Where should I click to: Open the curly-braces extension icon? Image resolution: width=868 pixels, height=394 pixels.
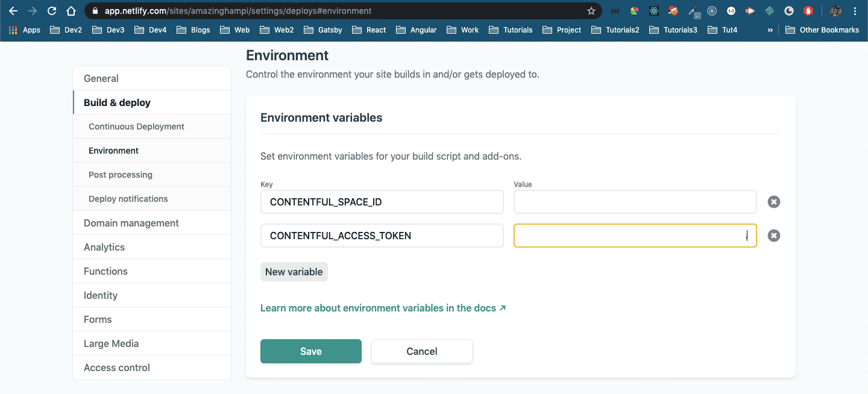click(x=615, y=11)
